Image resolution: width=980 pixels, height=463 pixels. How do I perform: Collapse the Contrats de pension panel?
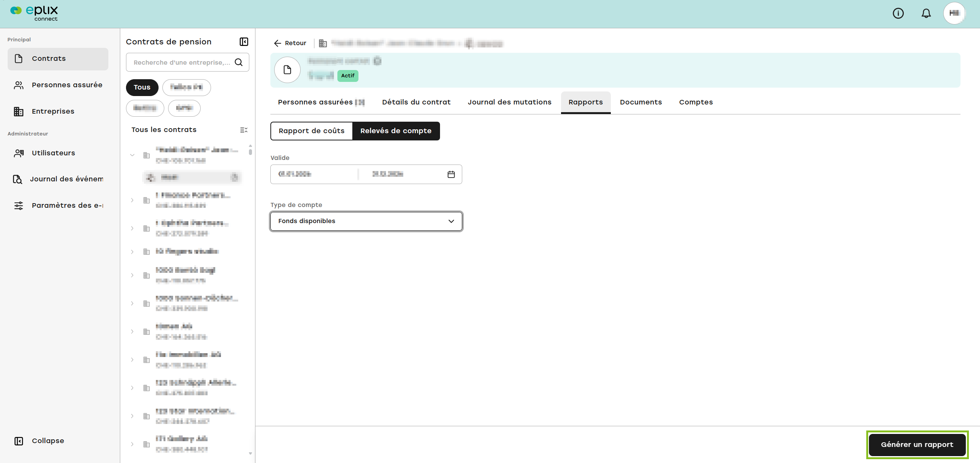pos(244,42)
